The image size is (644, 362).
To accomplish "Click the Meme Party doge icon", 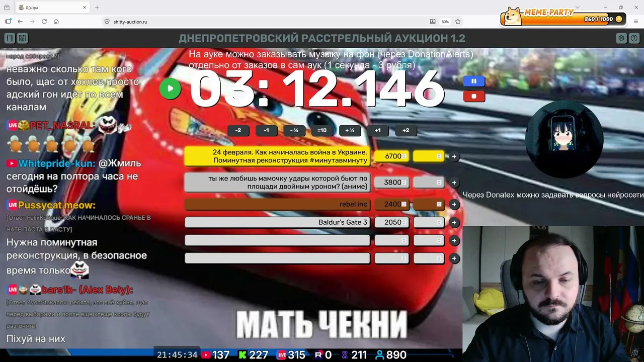I will (x=513, y=16).
